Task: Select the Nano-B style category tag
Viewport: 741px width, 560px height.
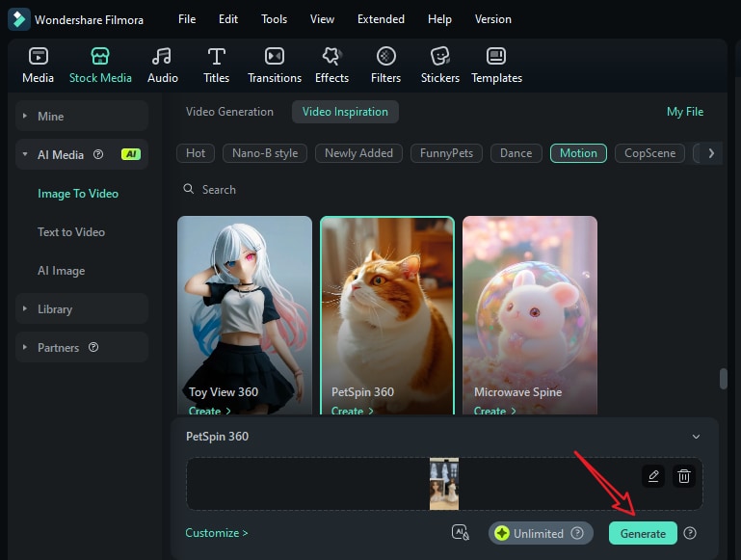Action: (x=265, y=153)
